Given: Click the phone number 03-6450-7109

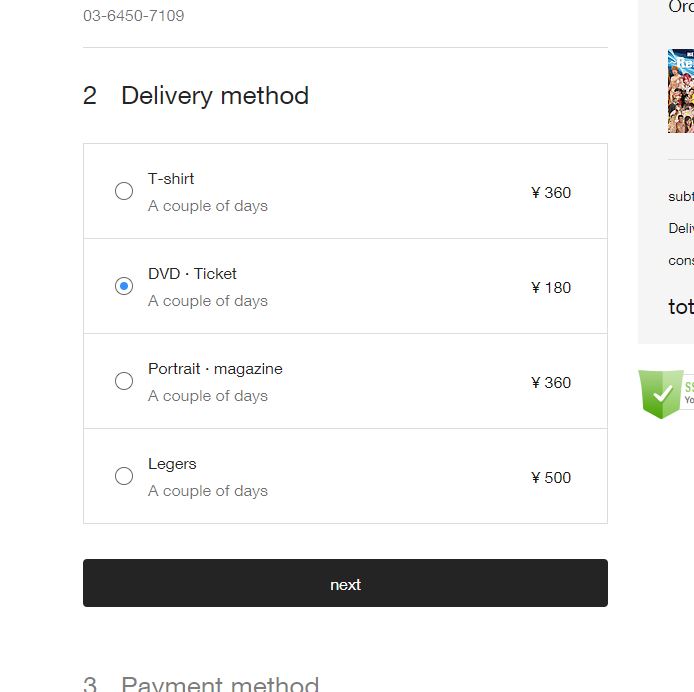Looking at the screenshot, I should [x=133, y=16].
